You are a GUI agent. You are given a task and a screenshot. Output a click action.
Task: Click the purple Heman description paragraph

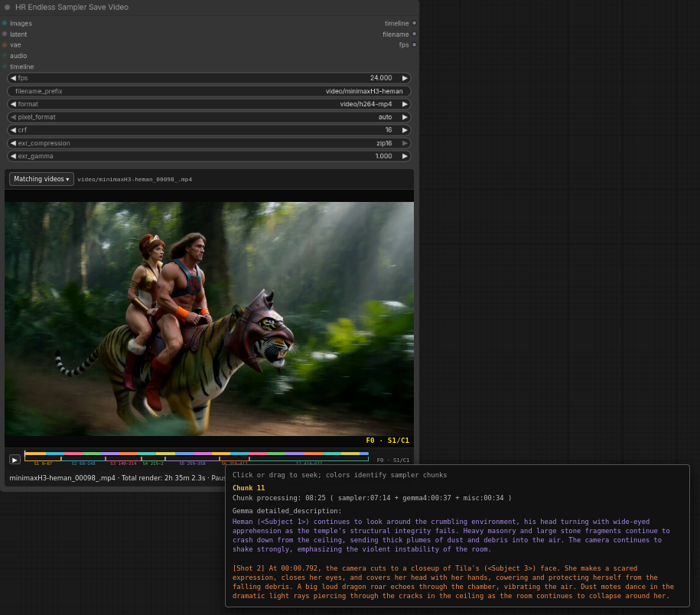pyautogui.click(x=451, y=535)
